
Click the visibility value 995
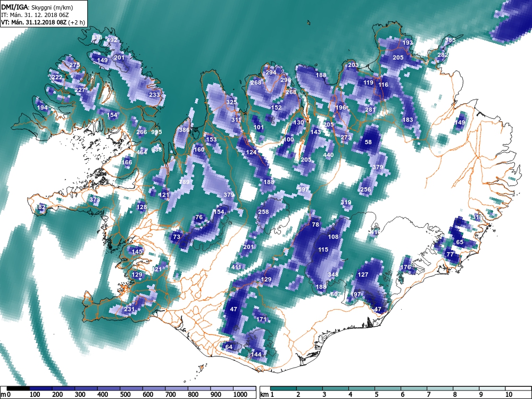[157, 132]
